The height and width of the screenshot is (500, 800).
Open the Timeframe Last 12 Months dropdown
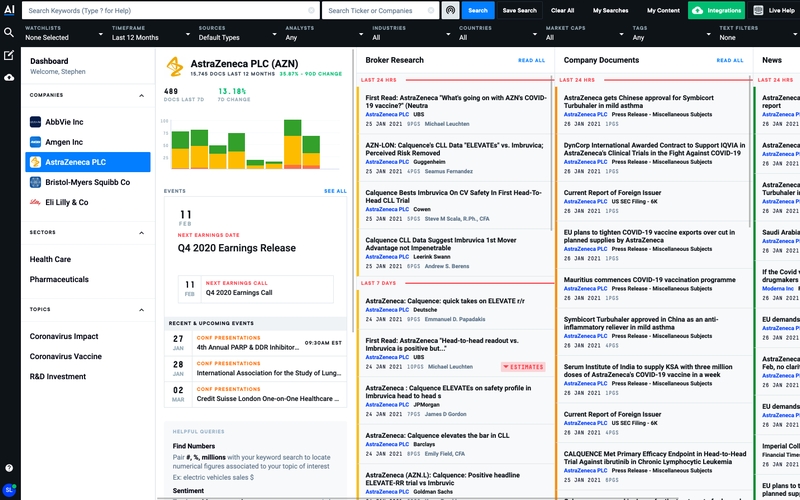pos(151,33)
